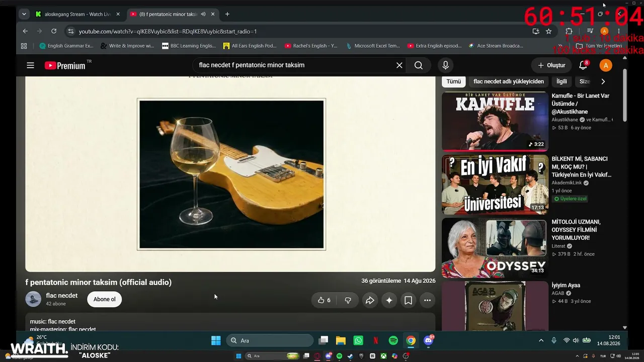Share this video
644x362 pixels.
coord(370,300)
